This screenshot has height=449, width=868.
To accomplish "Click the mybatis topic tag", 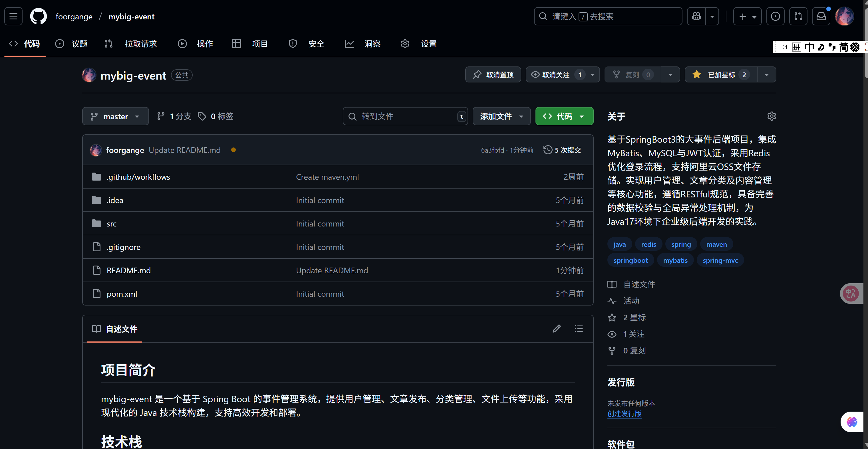I will [675, 260].
